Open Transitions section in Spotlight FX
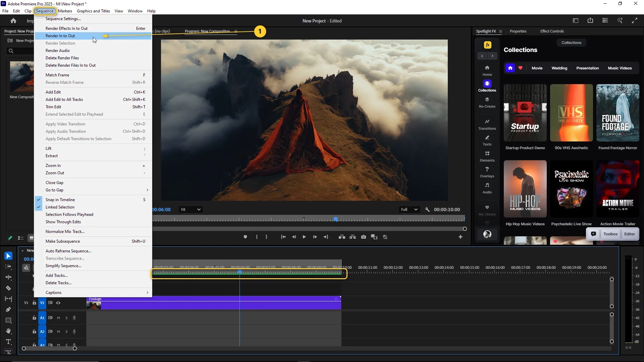Screen dimensions: 644x362 487,125
